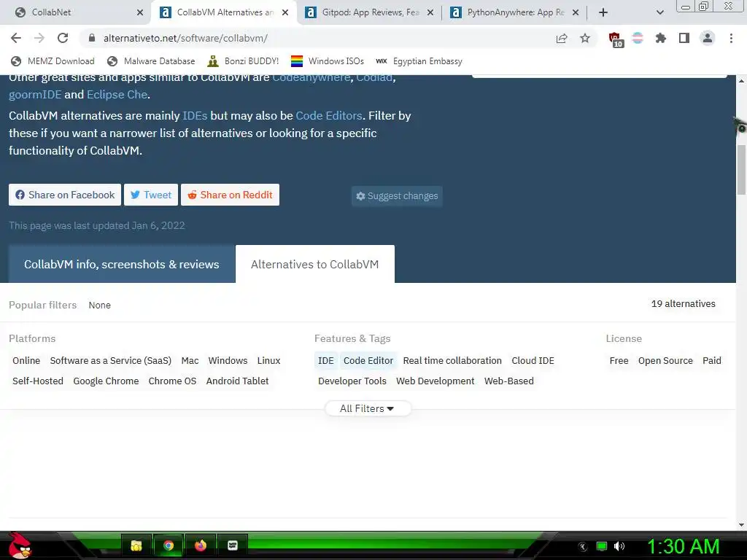Image resolution: width=747 pixels, height=560 pixels.
Task: Go back to the previous page
Action: [x=16, y=38]
